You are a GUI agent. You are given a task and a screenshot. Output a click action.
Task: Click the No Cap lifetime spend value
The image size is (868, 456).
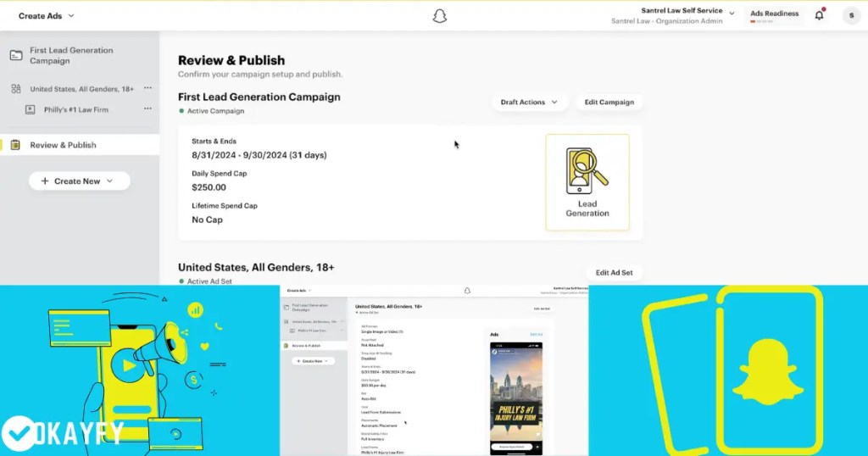pos(207,220)
